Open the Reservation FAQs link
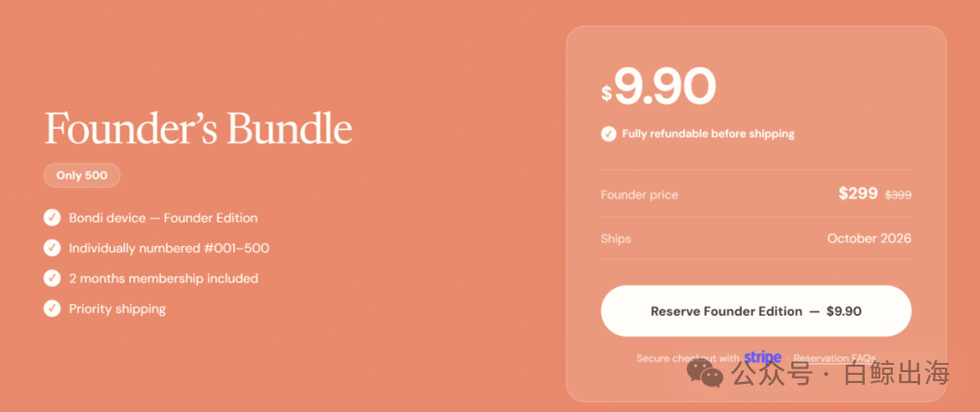Viewport: 980px width, 412px height. (x=835, y=358)
